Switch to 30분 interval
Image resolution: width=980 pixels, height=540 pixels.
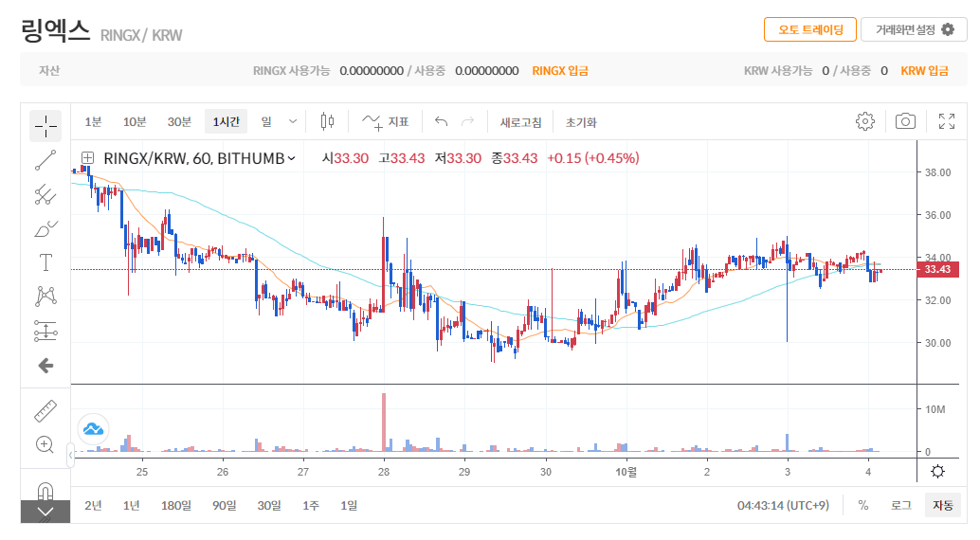click(x=179, y=122)
